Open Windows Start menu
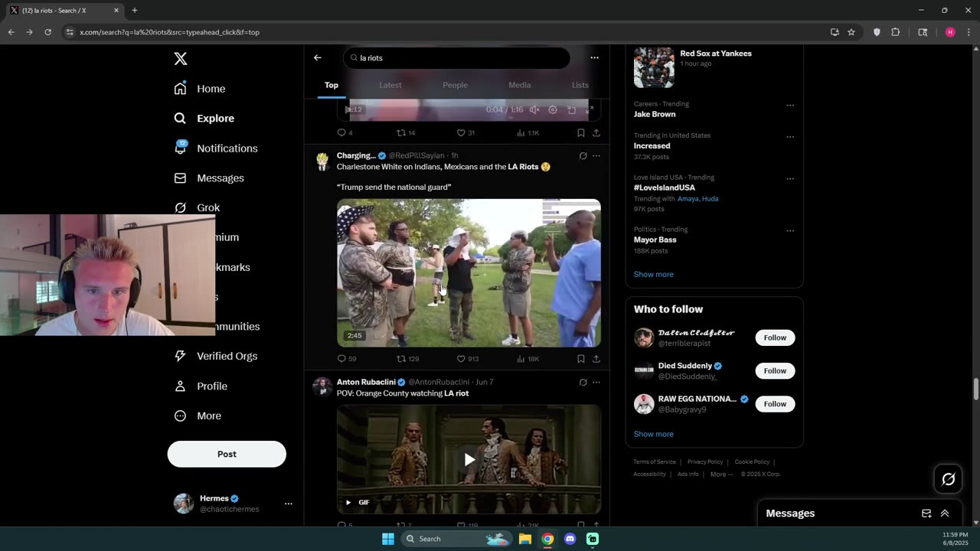This screenshot has height=551, width=980. pyautogui.click(x=388, y=539)
